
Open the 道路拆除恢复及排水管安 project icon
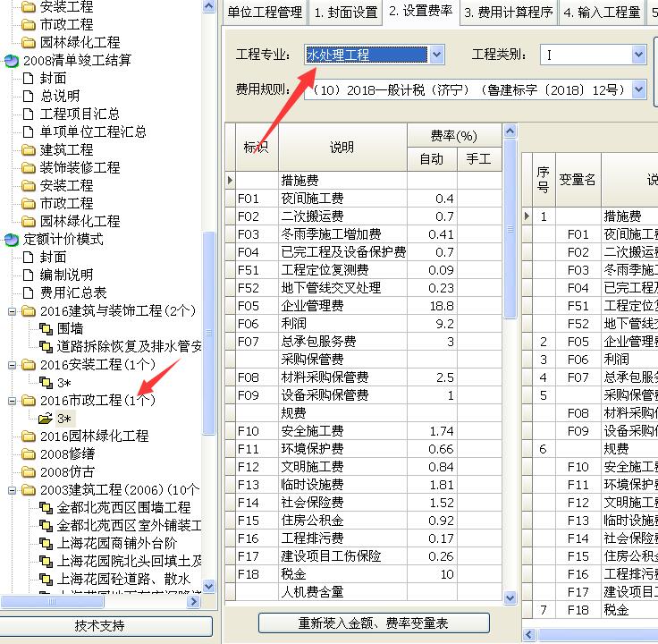point(46,346)
